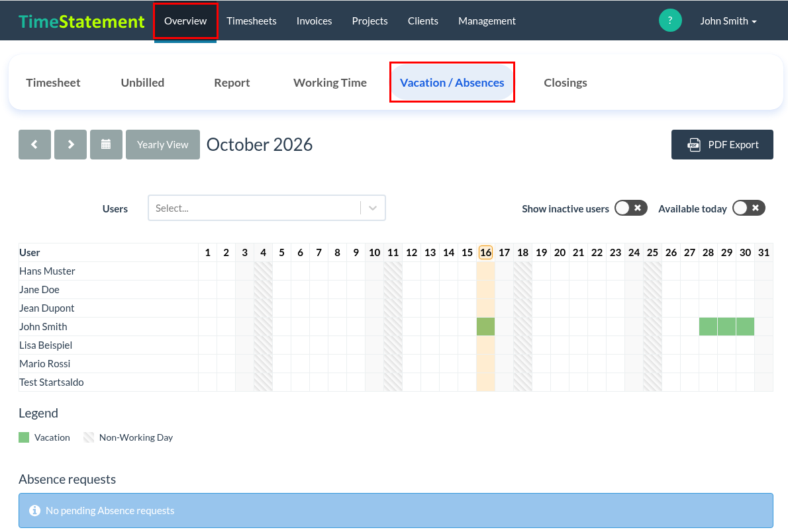Open the Clients menu
This screenshot has width=788, height=532.
point(423,21)
